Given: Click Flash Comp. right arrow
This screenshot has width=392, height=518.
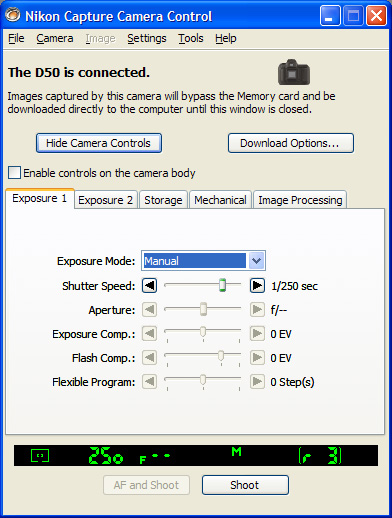Looking at the screenshot, I should [x=257, y=358].
